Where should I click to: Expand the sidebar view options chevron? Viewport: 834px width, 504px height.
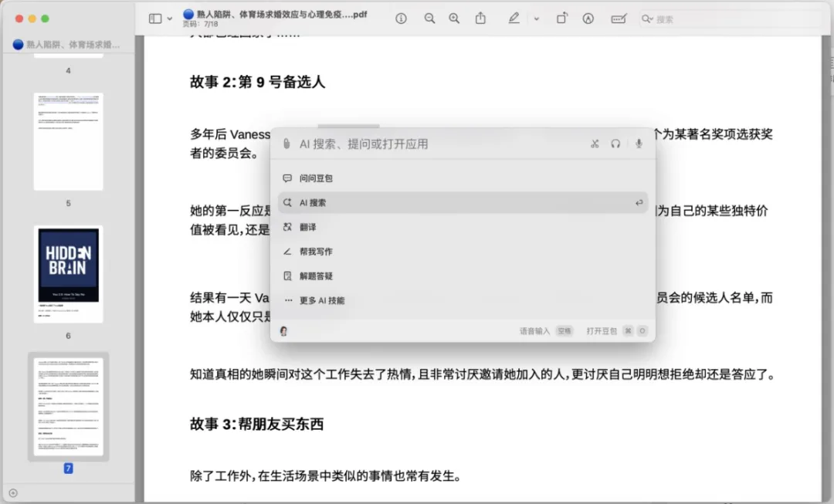click(170, 19)
